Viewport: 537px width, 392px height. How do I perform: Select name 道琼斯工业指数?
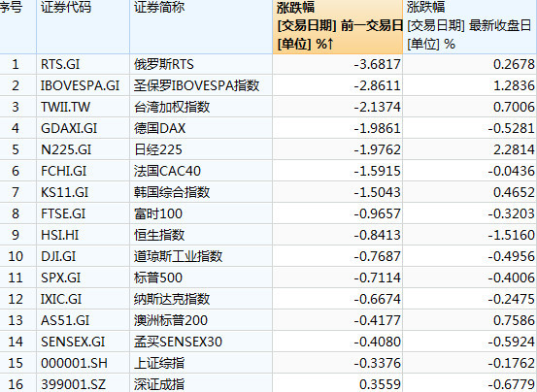point(178,256)
